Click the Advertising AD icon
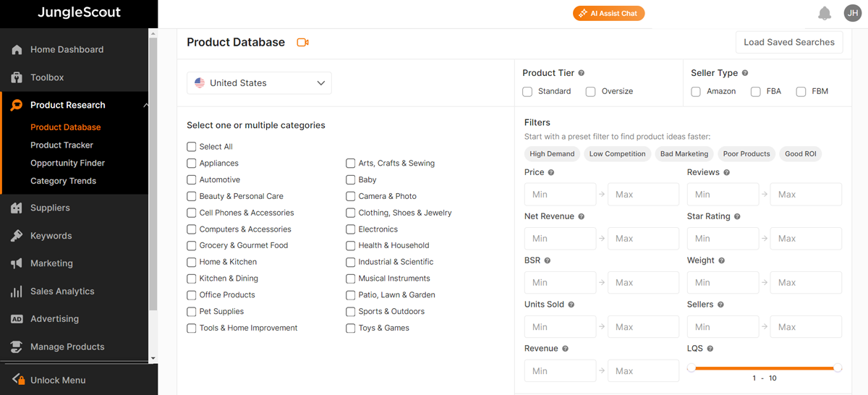 (x=17, y=319)
